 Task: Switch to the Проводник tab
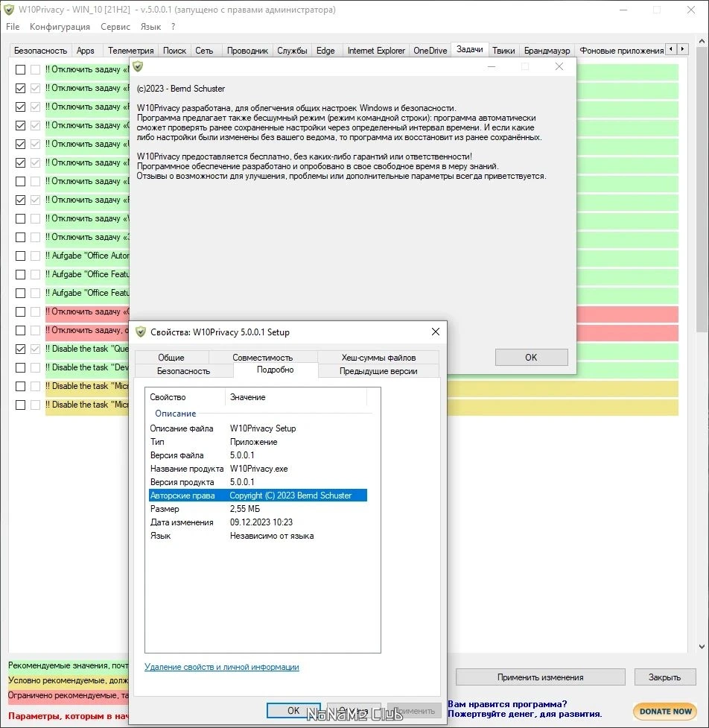tap(247, 51)
